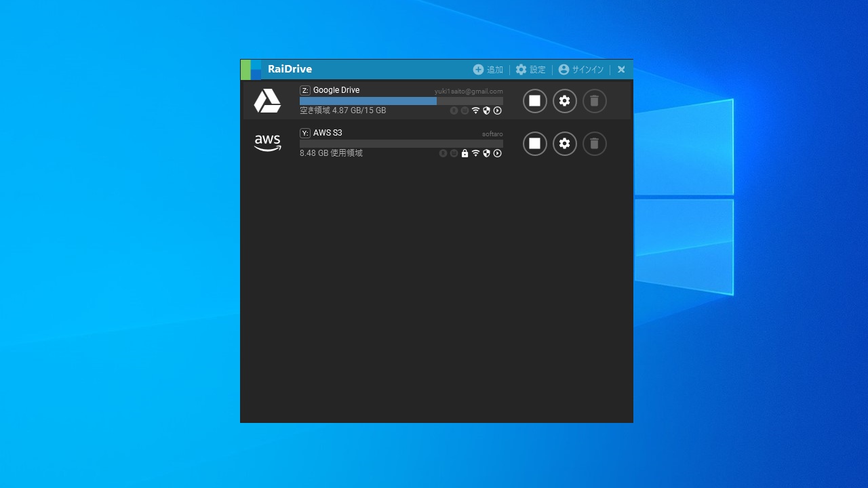Click Google Drive reconnect play icon
Screen dimensions: 868x488
(498, 110)
